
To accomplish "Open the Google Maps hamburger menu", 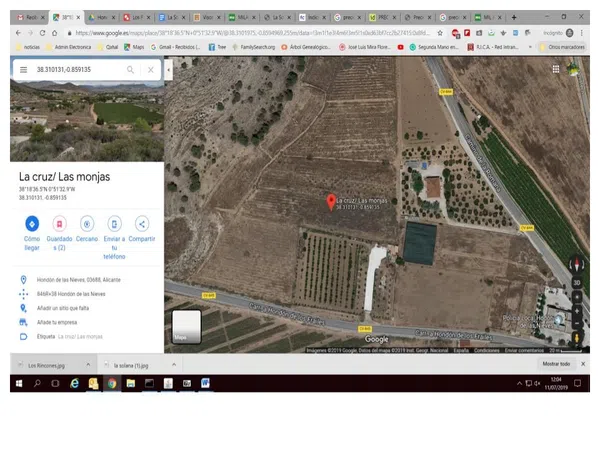I will [23, 70].
